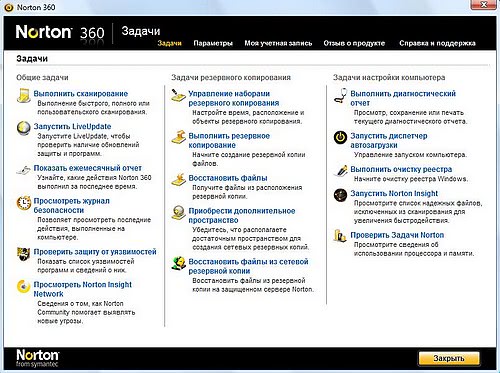This screenshot has width=500, height=373.
Task: Open the Показать ежемесячный отчет link
Action: [x=88, y=168]
